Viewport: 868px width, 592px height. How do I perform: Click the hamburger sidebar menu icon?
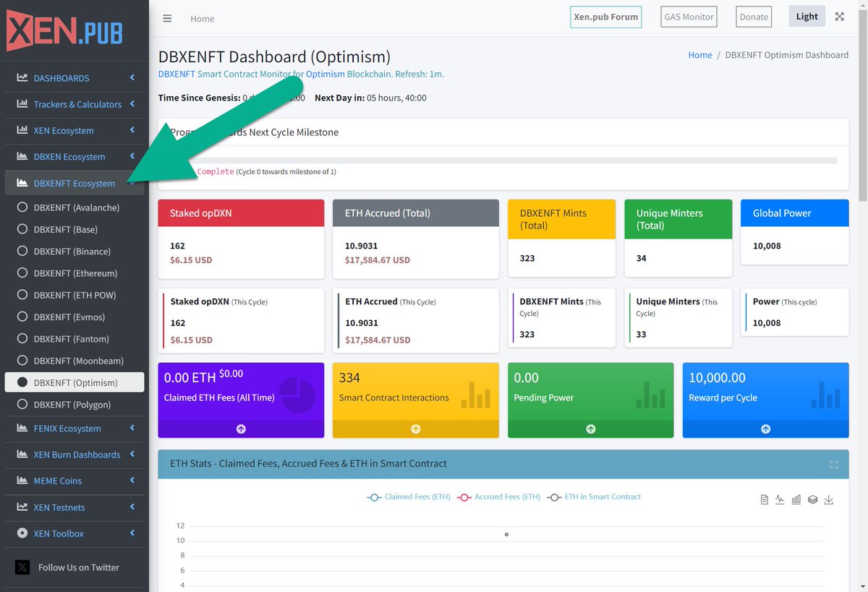[x=167, y=18]
